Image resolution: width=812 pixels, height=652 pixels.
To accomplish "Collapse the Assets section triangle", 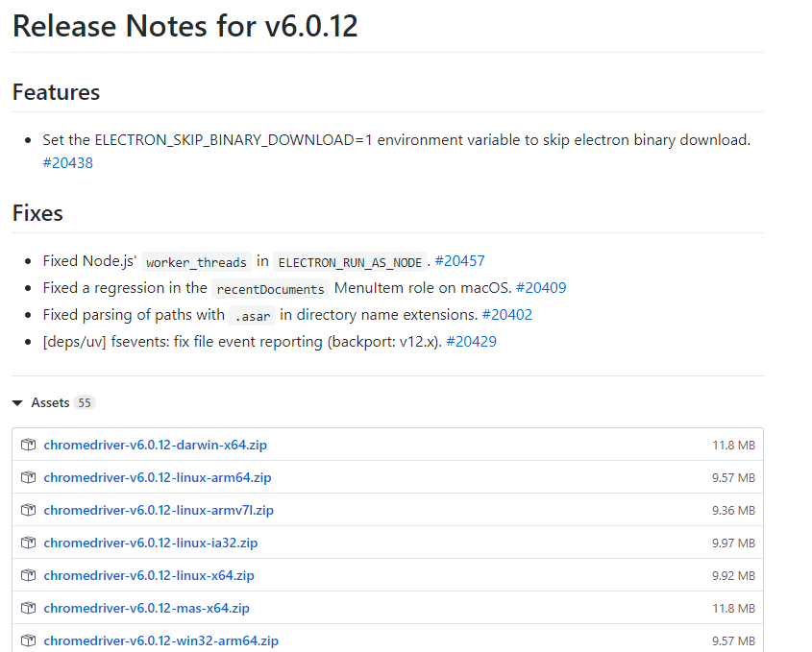I will click(x=17, y=403).
